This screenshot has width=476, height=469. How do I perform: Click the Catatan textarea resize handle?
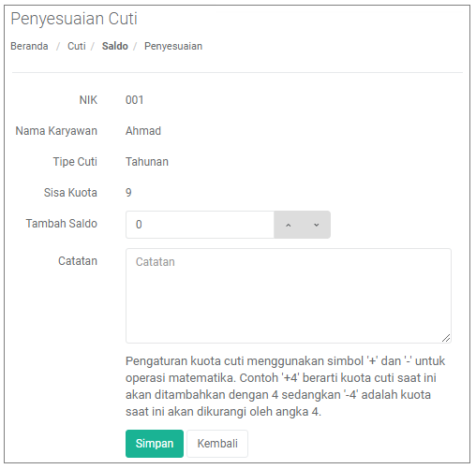click(446, 338)
